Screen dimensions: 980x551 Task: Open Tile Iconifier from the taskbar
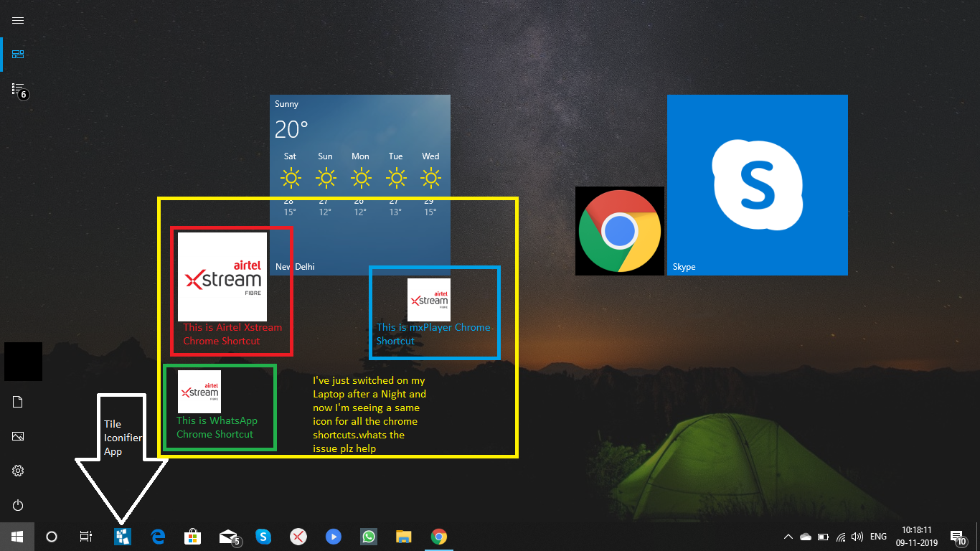point(122,536)
